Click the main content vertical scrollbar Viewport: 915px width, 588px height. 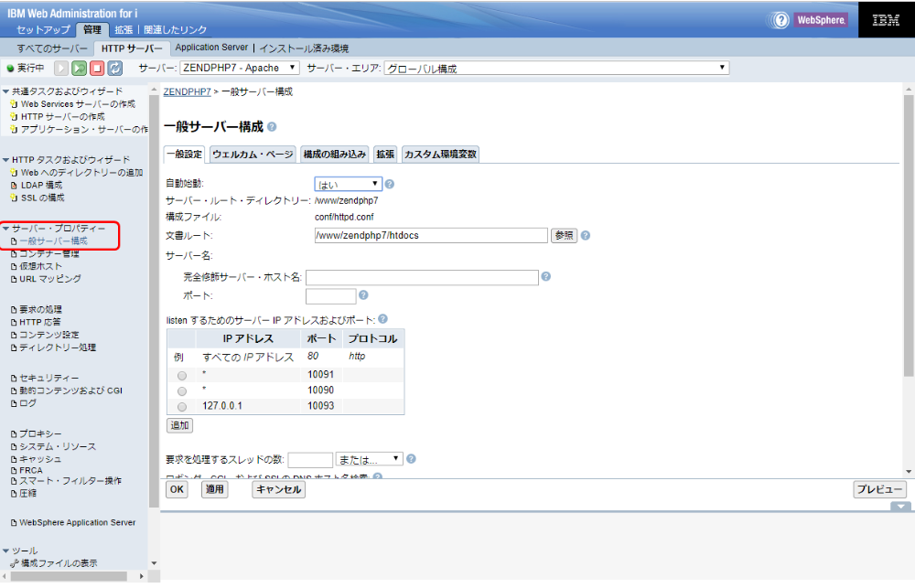(908, 236)
